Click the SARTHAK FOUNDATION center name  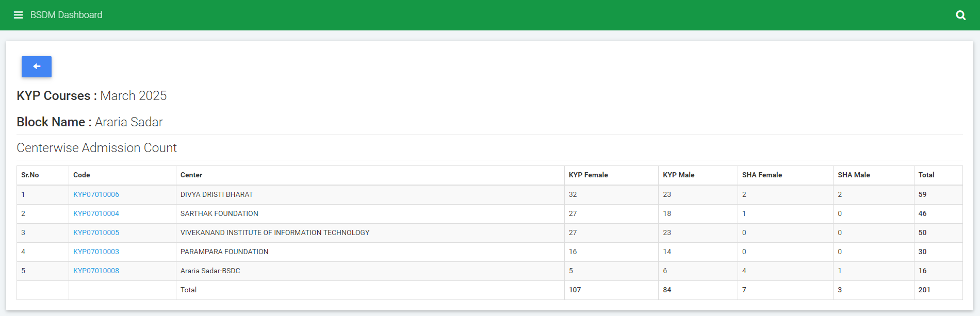click(219, 213)
